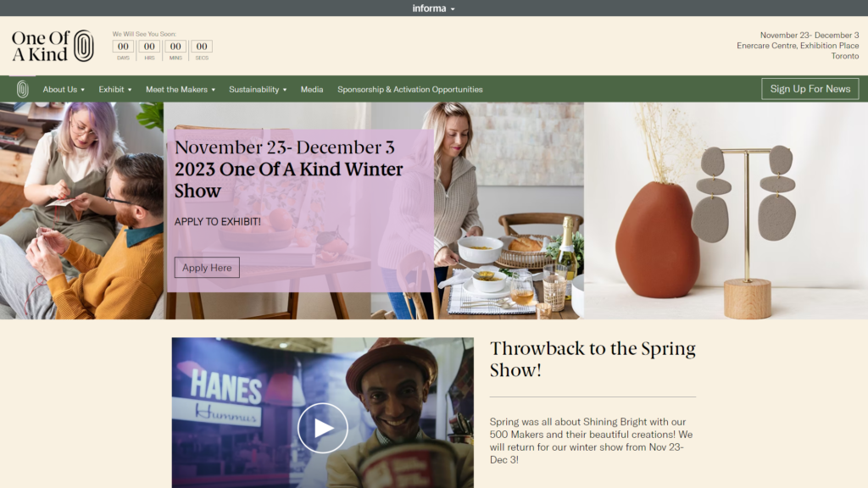Click the Sign Up For News button

pos(810,88)
